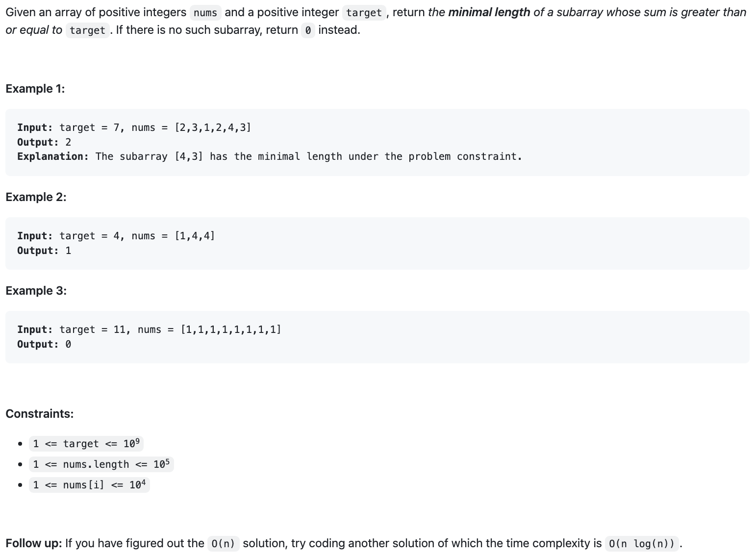
Task: Click the nums[i] constraint
Action: 89,485
